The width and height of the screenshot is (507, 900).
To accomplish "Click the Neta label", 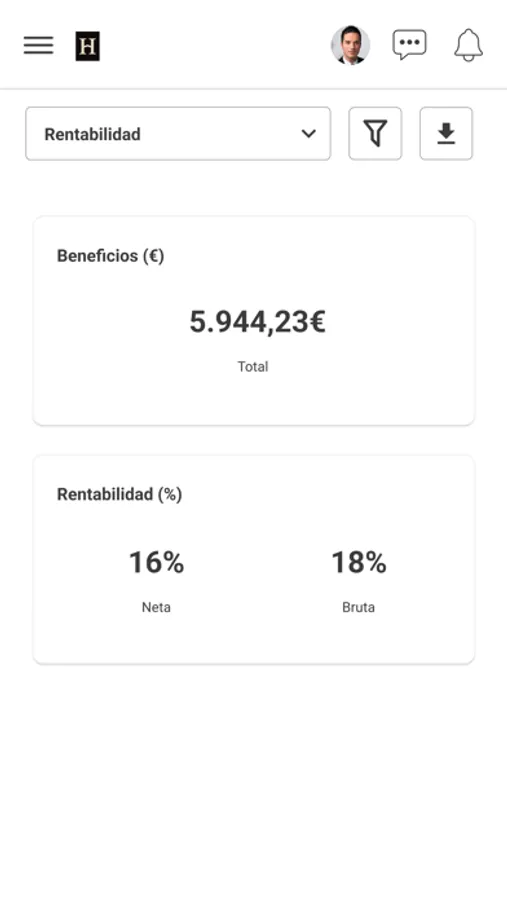I will coord(156,607).
